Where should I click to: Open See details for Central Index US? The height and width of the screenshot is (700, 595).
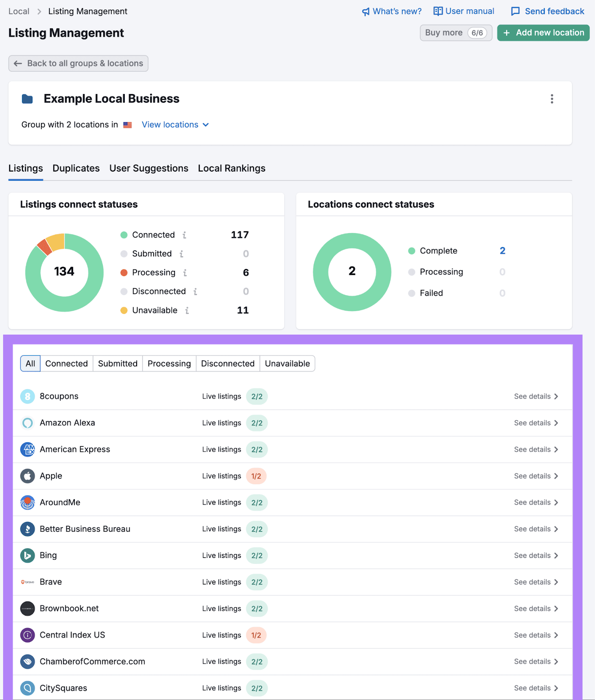(x=536, y=635)
